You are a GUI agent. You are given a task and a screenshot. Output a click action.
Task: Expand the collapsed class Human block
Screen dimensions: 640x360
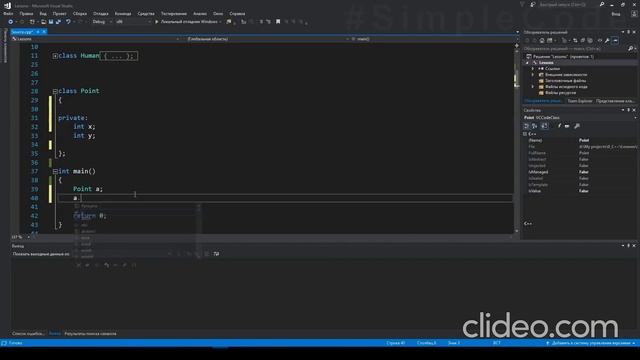point(55,56)
